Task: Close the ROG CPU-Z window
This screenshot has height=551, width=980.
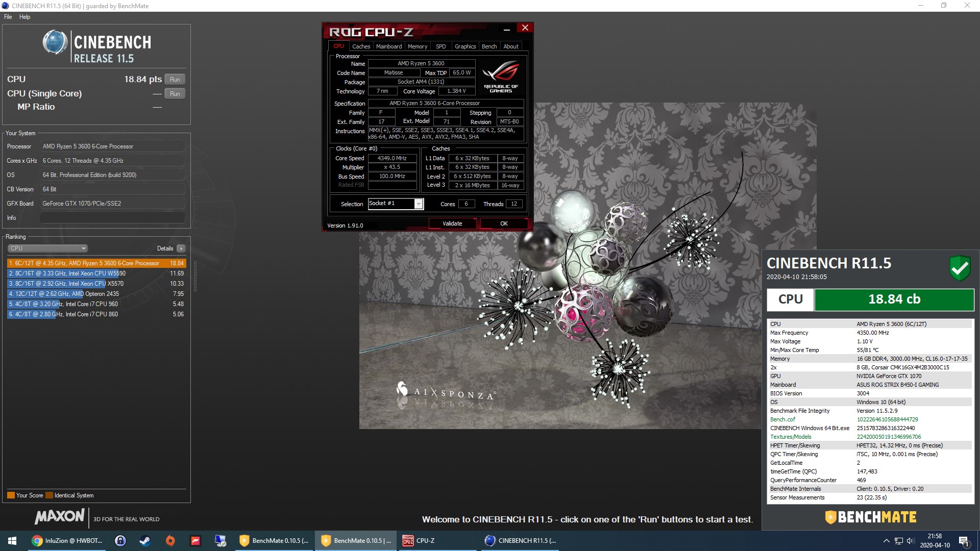Action: pyautogui.click(x=525, y=28)
